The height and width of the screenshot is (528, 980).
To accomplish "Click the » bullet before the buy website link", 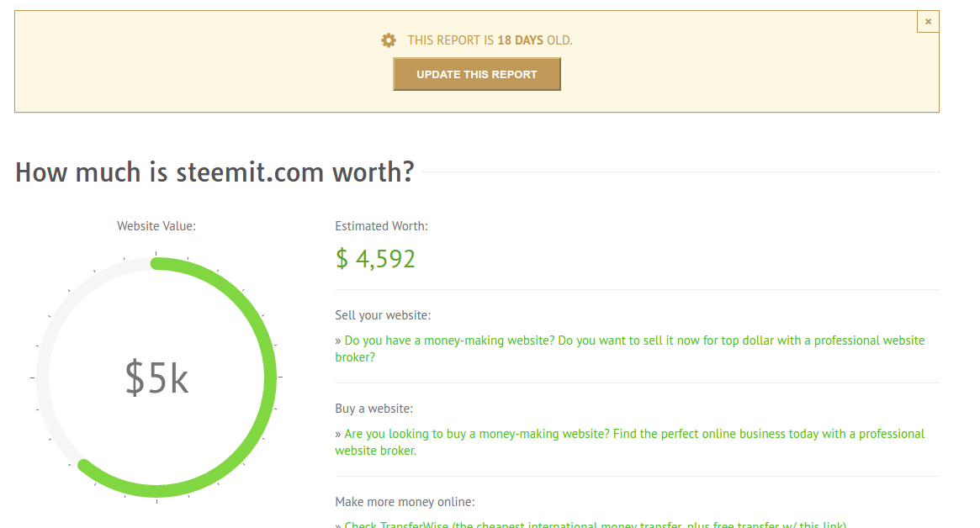I will 338,434.
